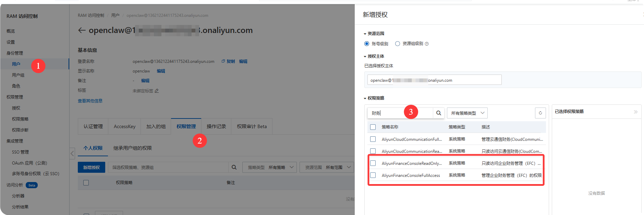Switch to the 权限审计 Beta tab

[252, 126]
